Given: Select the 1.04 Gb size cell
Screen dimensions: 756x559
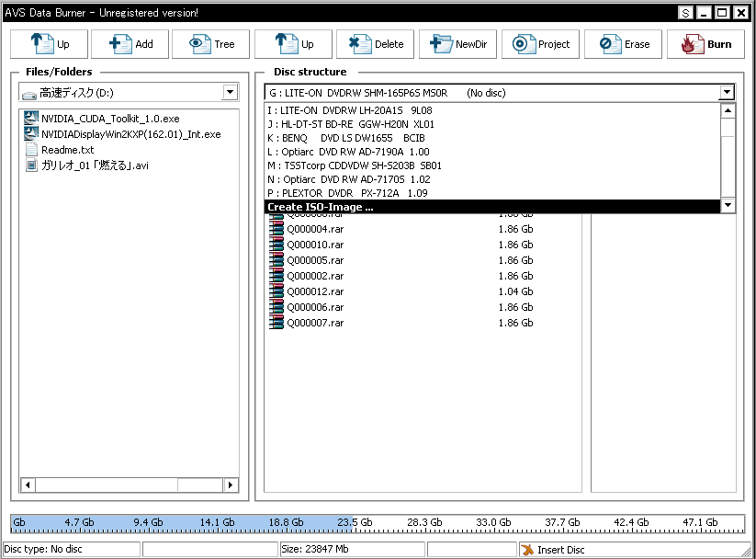Looking at the screenshot, I should [x=515, y=291].
